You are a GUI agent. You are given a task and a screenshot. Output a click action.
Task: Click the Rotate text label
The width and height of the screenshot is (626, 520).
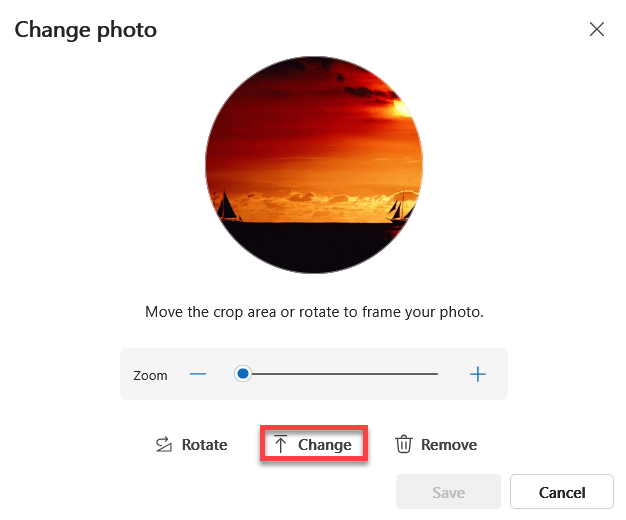(204, 445)
